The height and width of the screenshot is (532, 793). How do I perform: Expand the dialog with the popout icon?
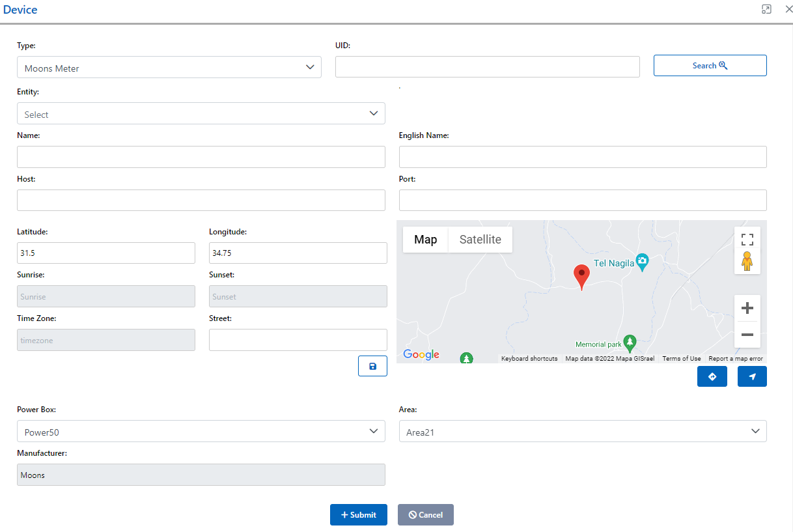pyautogui.click(x=766, y=9)
